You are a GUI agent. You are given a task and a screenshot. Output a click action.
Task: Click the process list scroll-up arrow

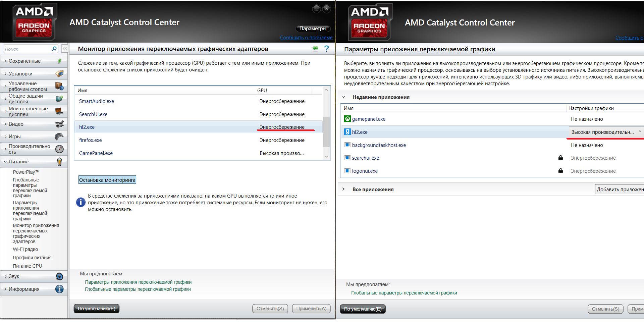pyautogui.click(x=326, y=90)
